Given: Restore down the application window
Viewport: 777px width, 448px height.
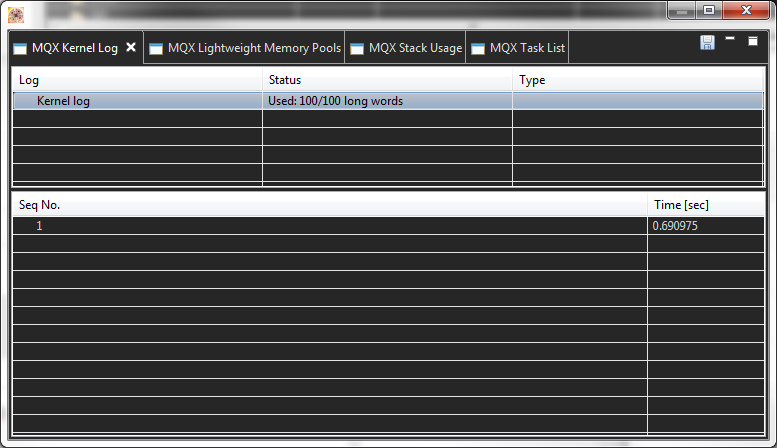Looking at the screenshot, I should click(x=709, y=11).
